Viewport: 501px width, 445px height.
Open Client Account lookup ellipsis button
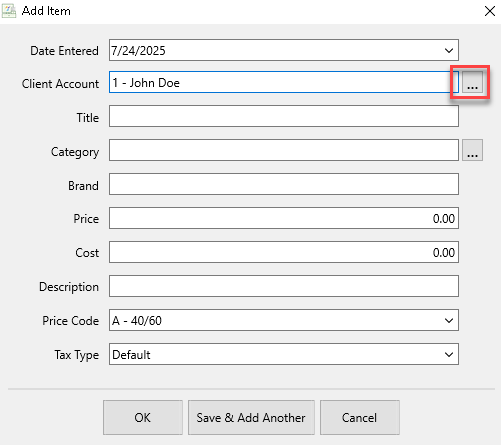(472, 82)
